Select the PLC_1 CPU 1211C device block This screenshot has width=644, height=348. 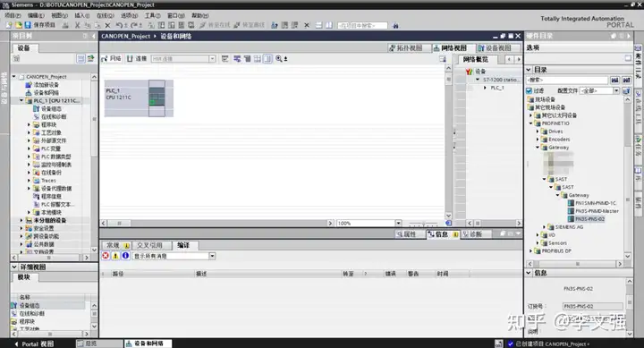point(139,98)
